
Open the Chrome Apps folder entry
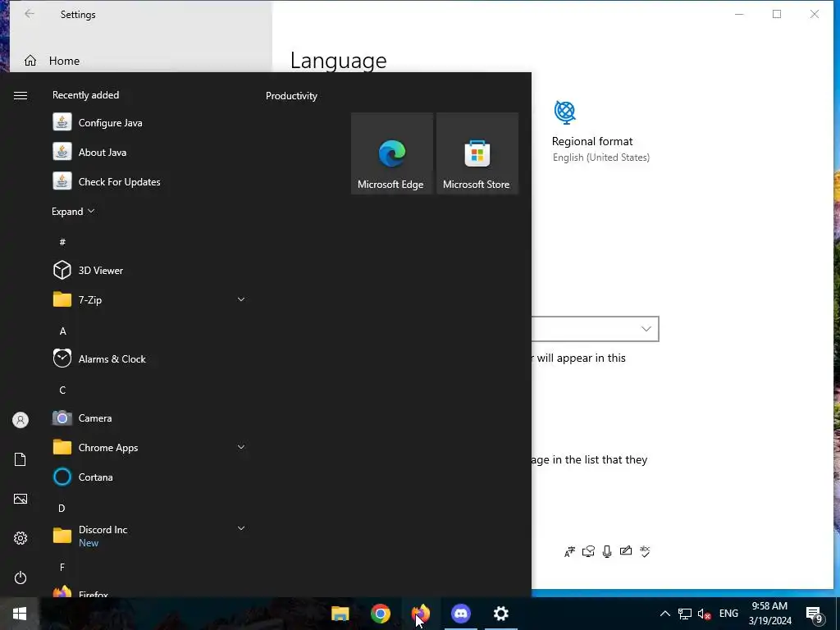tap(149, 447)
